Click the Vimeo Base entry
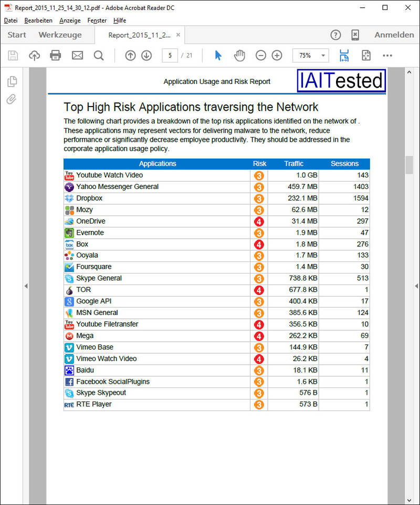 click(94, 347)
